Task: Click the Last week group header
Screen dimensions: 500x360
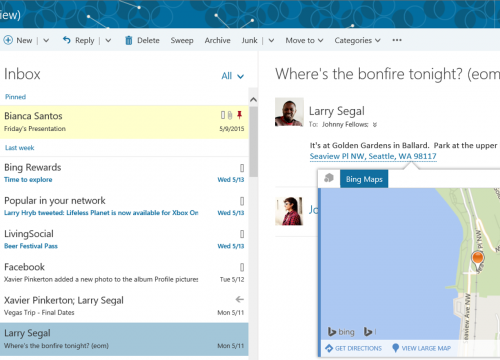Action: 20,148
